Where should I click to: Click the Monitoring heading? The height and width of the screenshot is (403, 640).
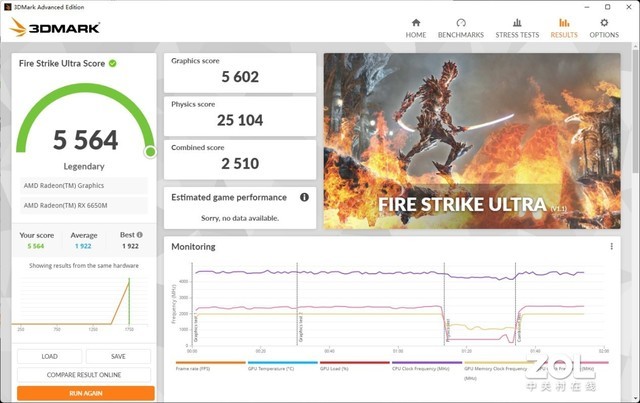193,247
